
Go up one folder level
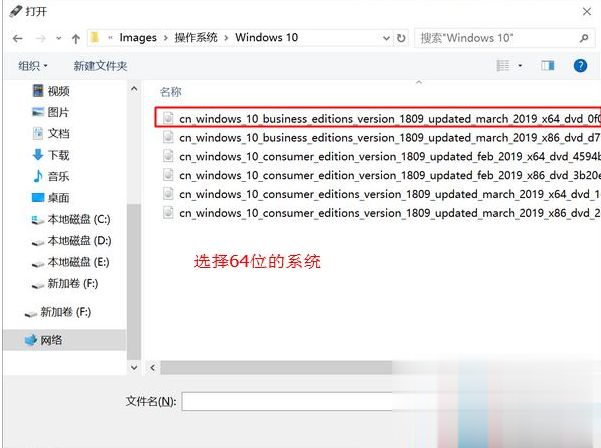(76, 38)
